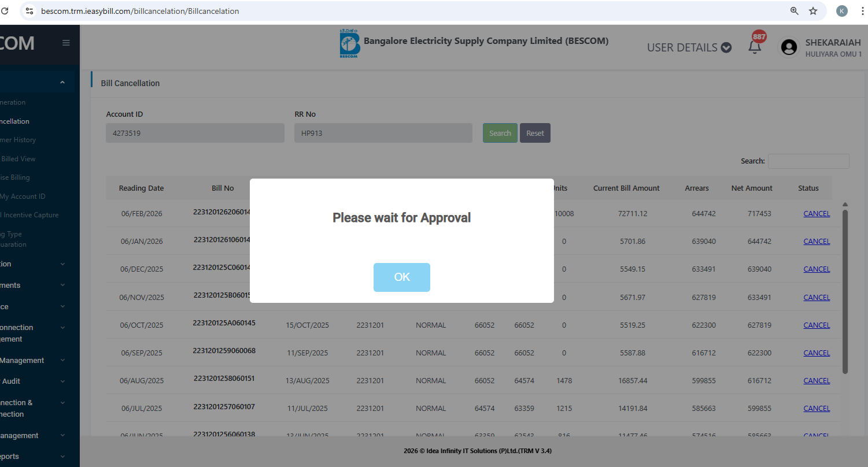Select bill number 2231201257060107

[x=224, y=406]
